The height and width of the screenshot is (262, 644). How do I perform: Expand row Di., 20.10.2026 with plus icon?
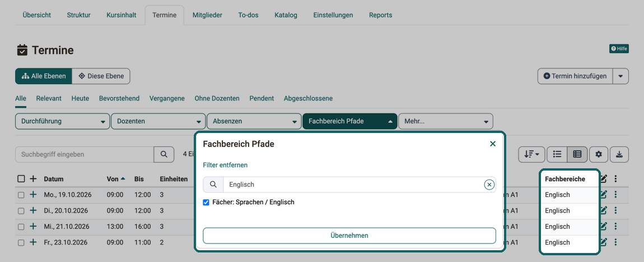[33, 210]
